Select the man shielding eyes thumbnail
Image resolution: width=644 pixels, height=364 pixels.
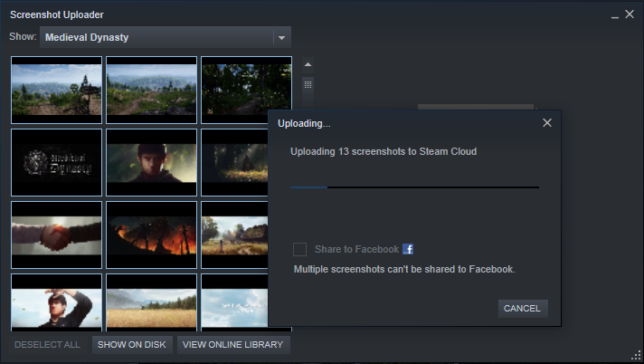pyautogui.click(x=56, y=302)
